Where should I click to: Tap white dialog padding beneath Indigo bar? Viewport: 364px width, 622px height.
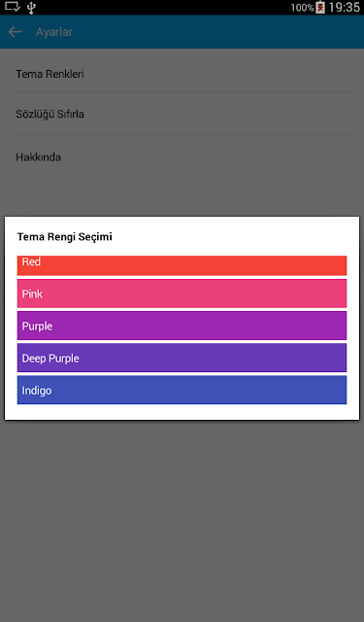tap(182, 412)
